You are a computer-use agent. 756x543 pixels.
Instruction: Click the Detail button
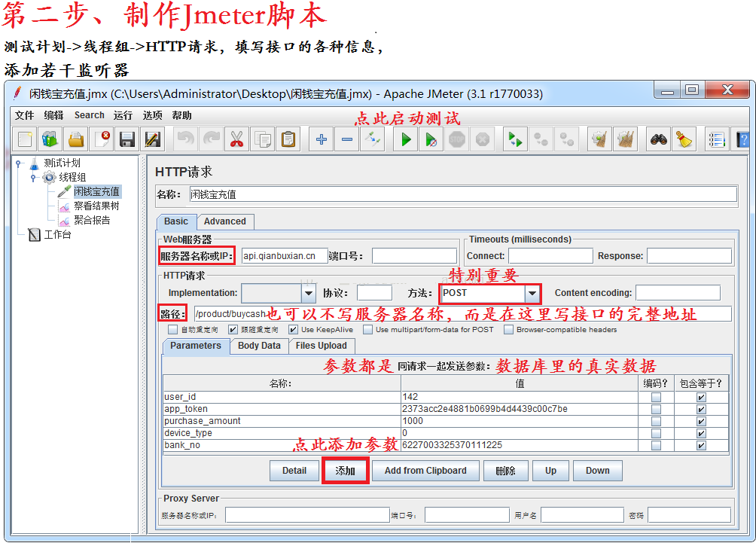(294, 471)
